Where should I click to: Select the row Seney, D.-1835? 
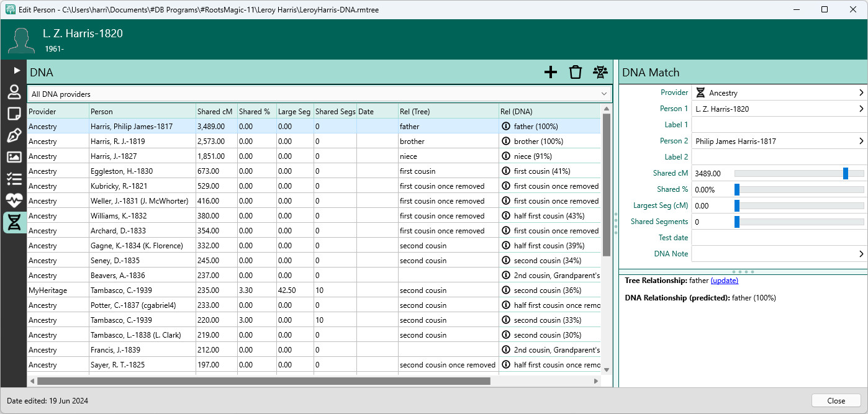314,260
